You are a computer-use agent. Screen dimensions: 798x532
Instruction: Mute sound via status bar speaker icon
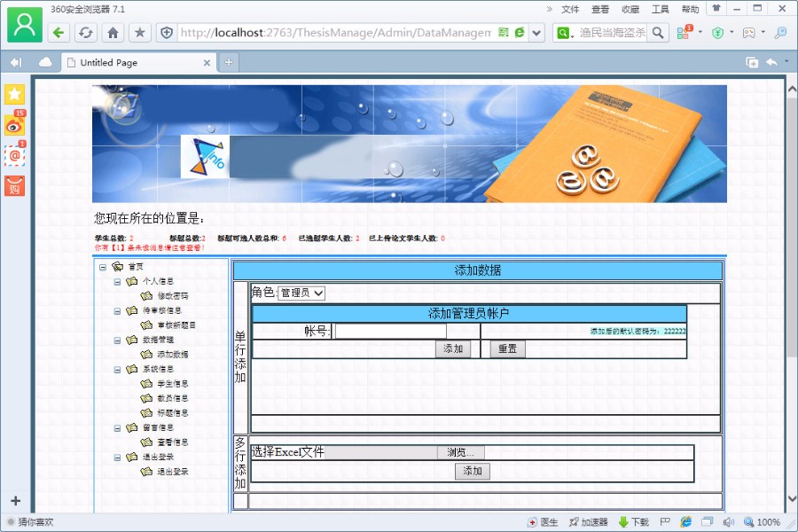[x=729, y=522]
